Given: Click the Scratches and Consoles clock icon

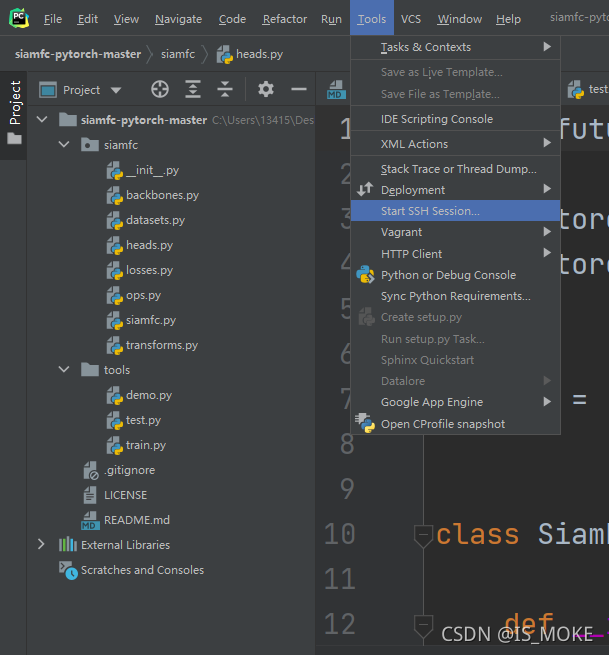Looking at the screenshot, I should point(68,570).
